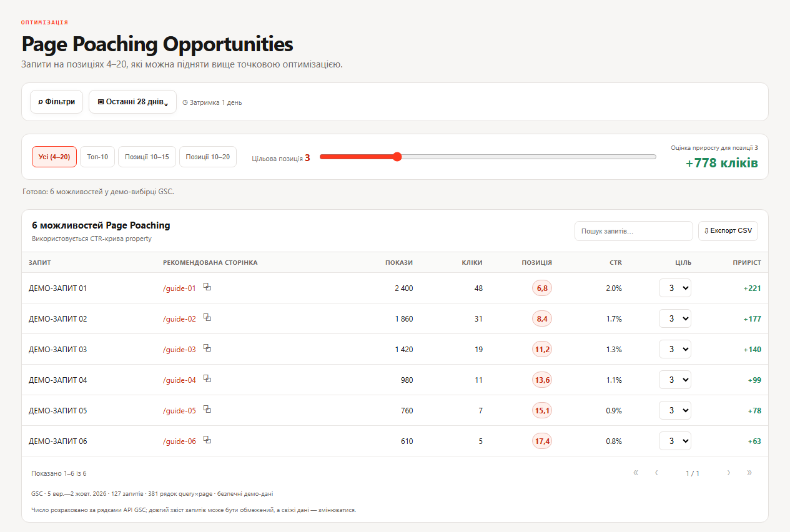Image resolution: width=790 pixels, height=532 pixels.
Task: Copy the /guide-01 page link icon
Action: click(x=207, y=287)
